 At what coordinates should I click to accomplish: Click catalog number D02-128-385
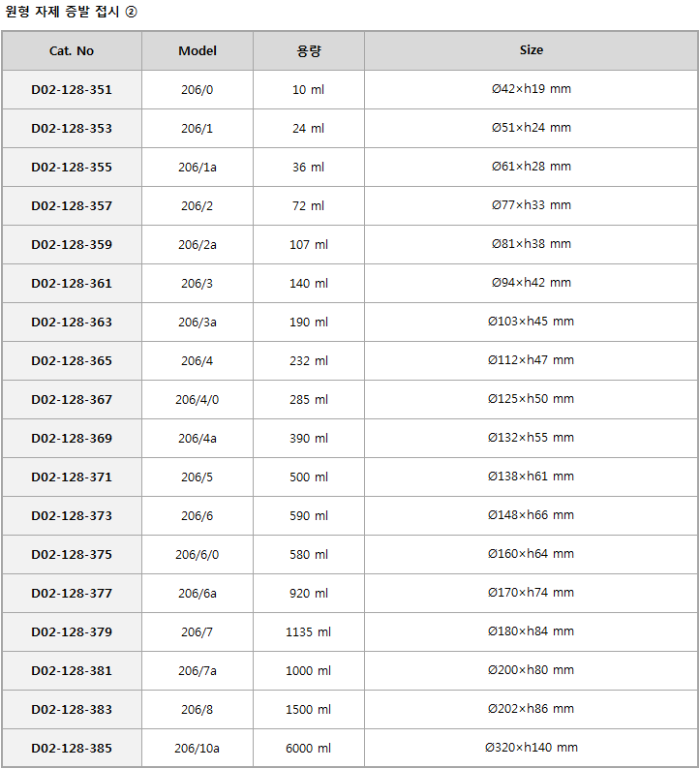coord(72,749)
